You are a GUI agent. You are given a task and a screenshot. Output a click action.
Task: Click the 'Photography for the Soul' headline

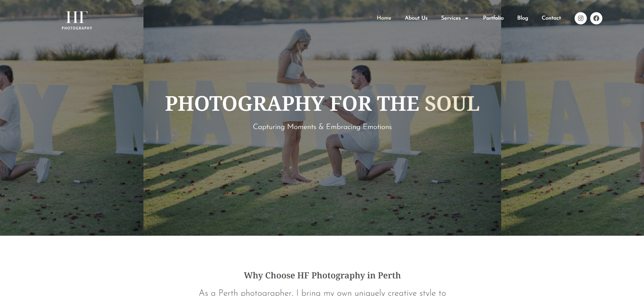pyautogui.click(x=322, y=104)
